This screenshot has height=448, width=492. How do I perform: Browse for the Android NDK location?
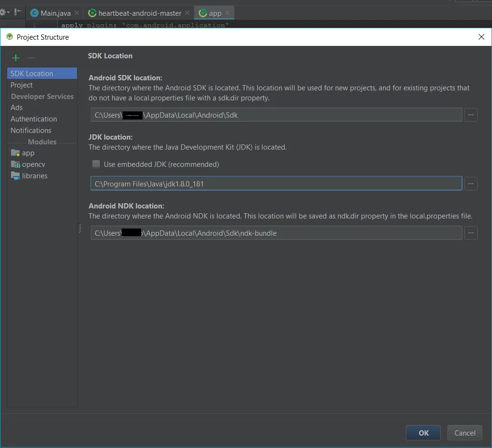point(470,233)
